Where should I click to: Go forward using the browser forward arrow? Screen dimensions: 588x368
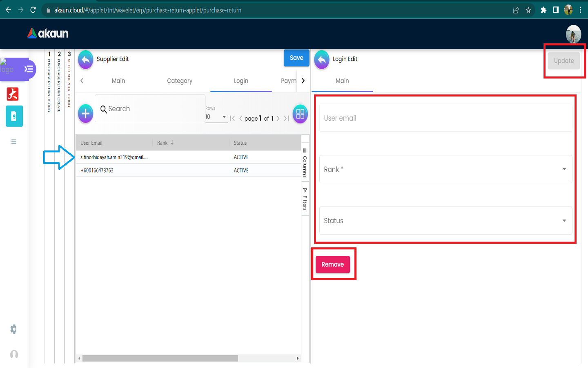click(21, 10)
